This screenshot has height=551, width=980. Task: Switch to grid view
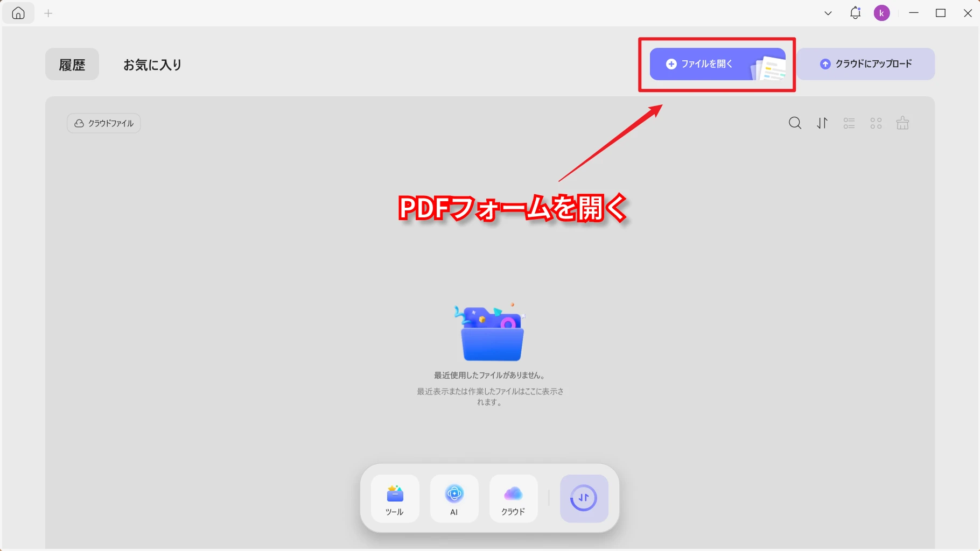coord(876,123)
